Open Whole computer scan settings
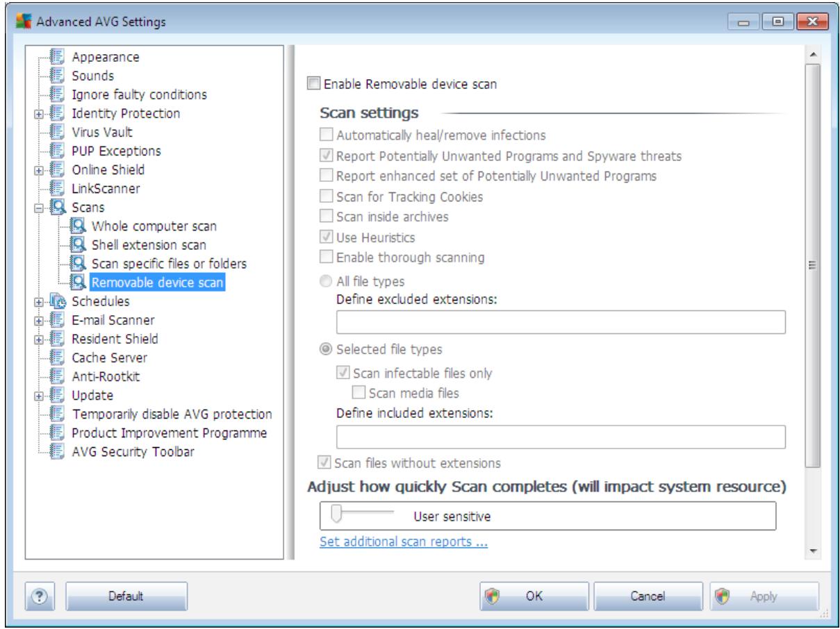 point(154,226)
